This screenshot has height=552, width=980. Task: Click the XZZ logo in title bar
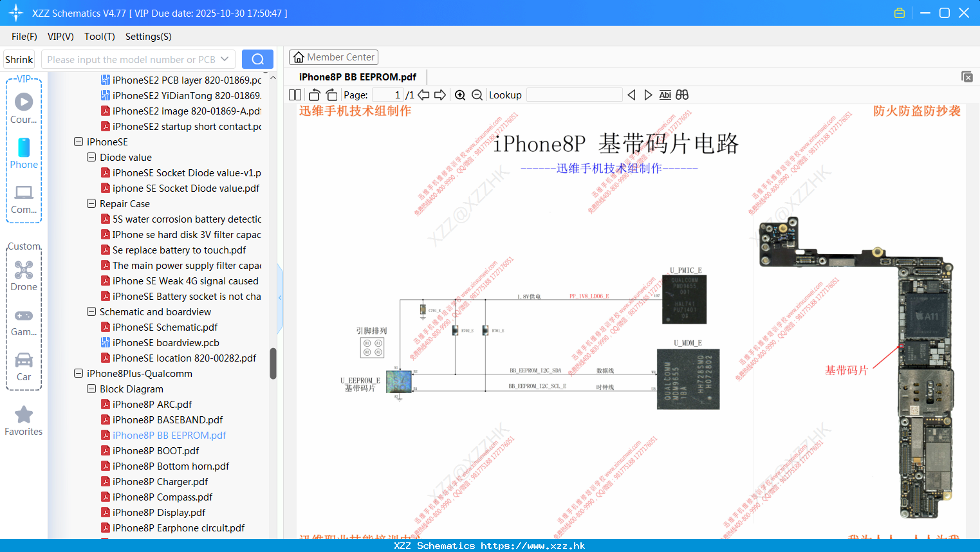pos(15,13)
